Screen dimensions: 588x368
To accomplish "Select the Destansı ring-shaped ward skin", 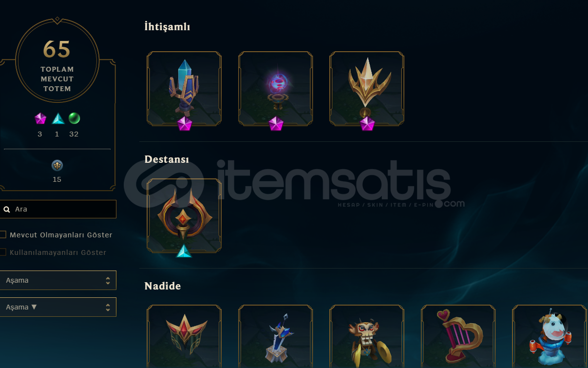I will (184, 215).
